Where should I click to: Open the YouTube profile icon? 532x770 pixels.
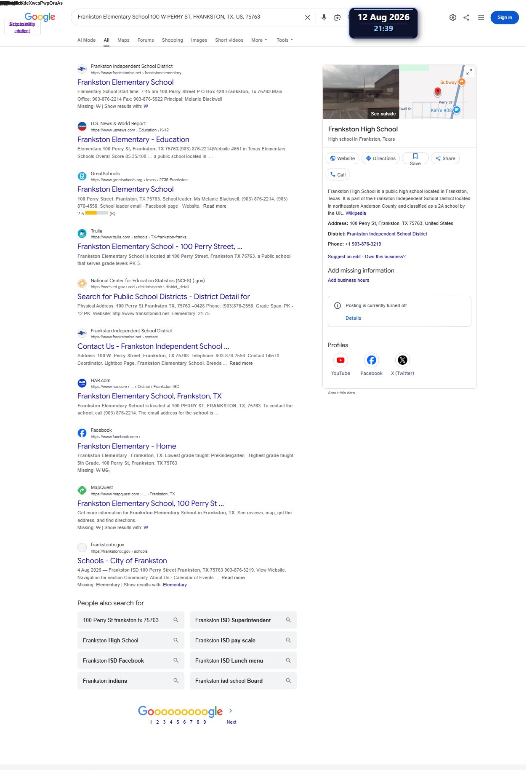tap(340, 360)
